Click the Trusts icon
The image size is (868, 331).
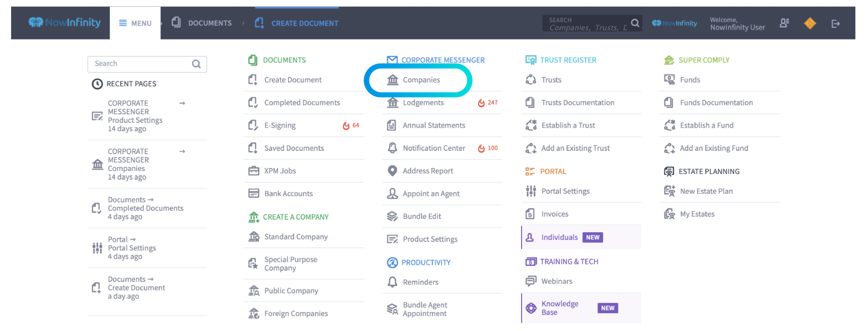531,80
